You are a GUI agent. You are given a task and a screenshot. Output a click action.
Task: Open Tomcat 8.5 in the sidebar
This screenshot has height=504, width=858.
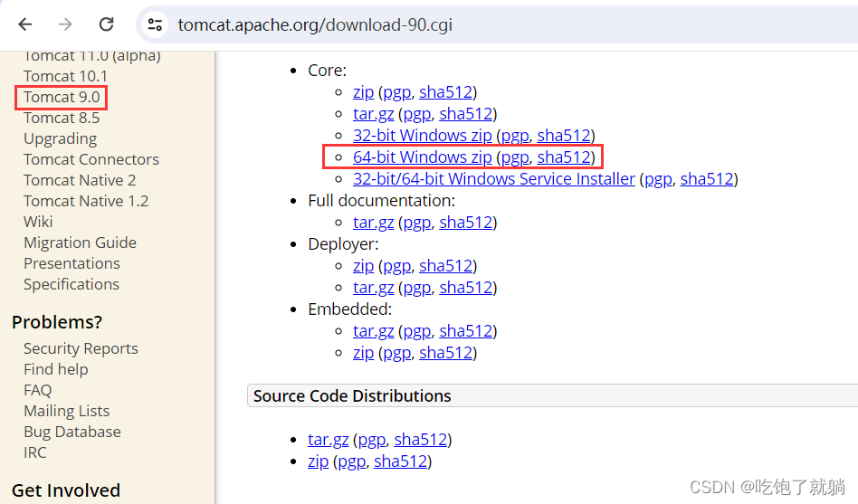pos(62,118)
